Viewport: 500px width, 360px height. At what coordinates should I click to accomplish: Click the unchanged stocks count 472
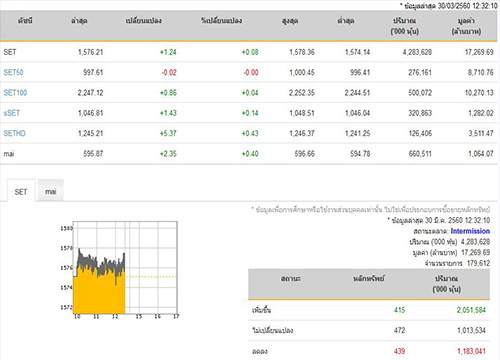tap(399, 330)
